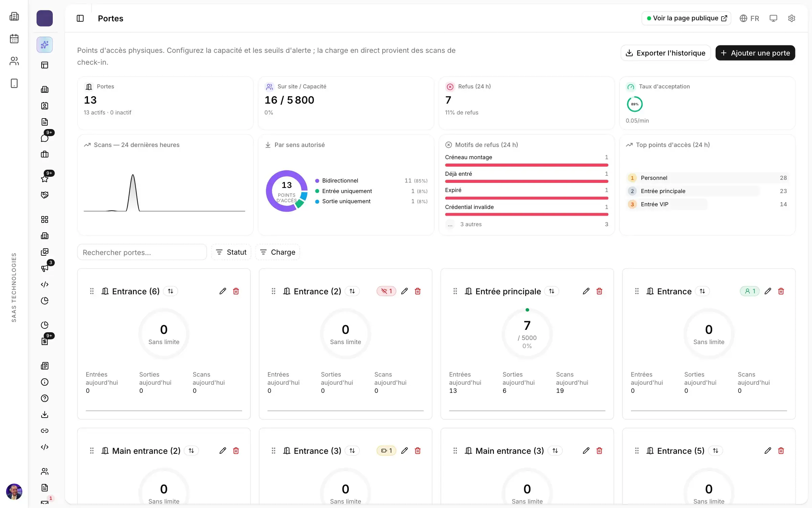Click the 89% acceptance rate gauge
Image resolution: width=812 pixels, height=508 pixels.
pyautogui.click(x=635, y=104)
